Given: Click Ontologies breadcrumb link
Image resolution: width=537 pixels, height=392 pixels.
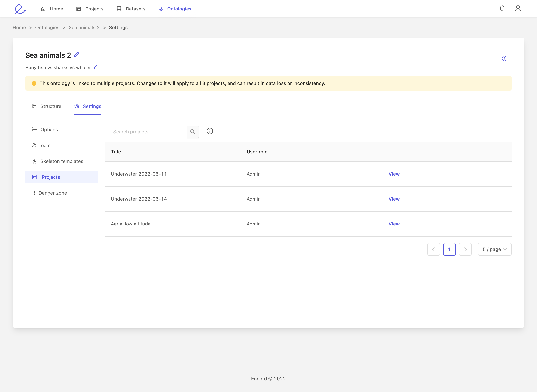Looking at the screenshot, I should click(x=47, y=28).
